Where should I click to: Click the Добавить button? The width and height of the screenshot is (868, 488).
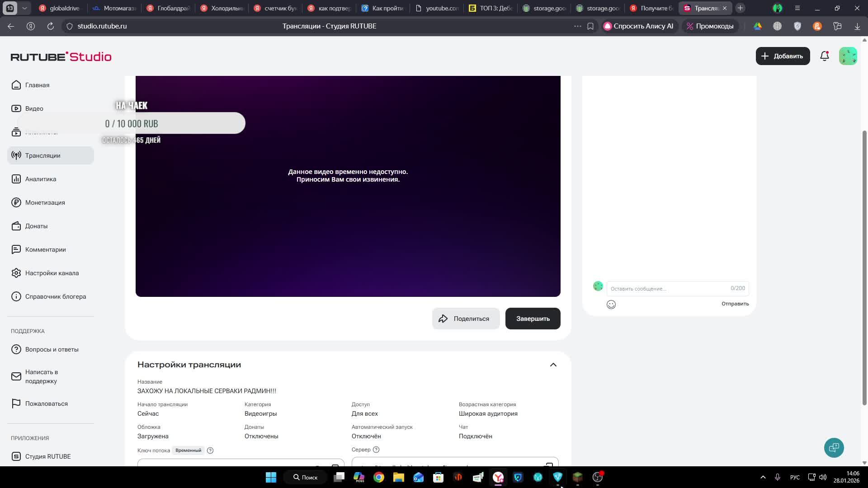(x=782, y=56)
